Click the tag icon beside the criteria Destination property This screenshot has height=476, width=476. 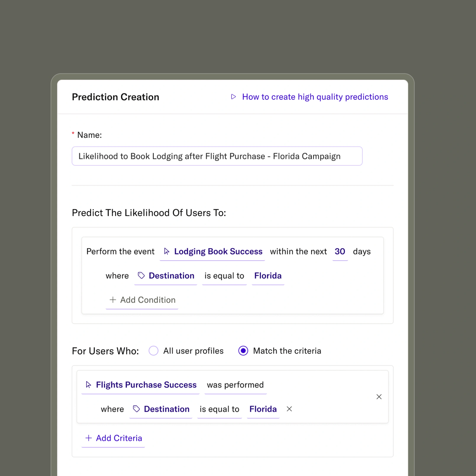coord(137,409)
